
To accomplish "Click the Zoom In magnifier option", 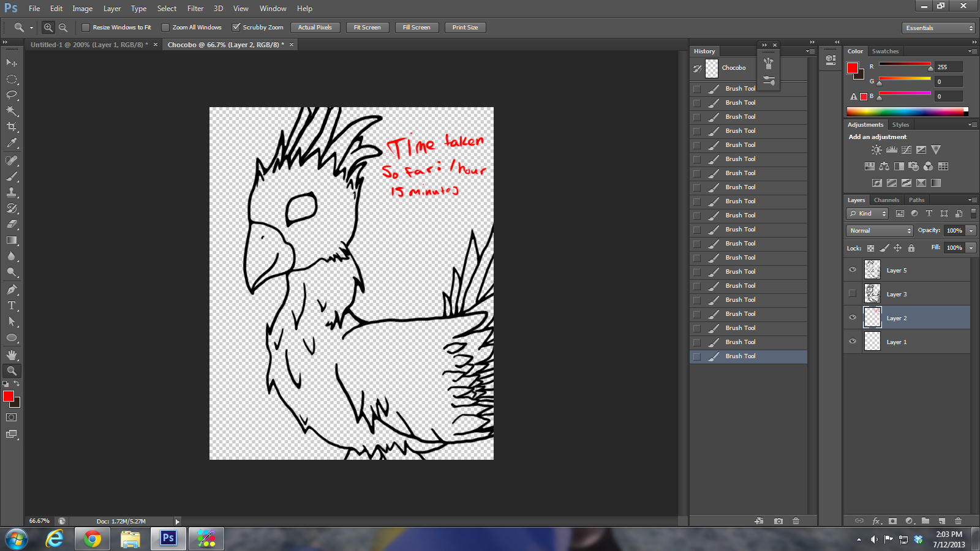I will (48, 28).
